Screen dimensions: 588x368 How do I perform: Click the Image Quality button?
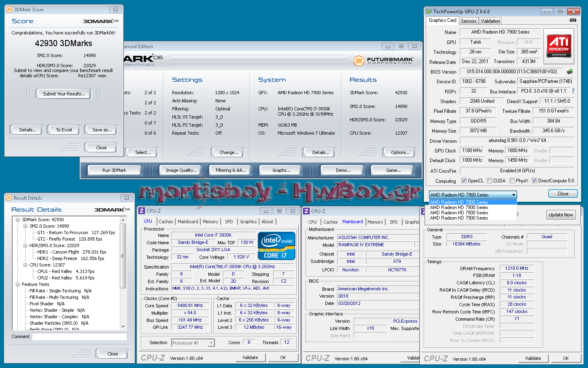click(x=181, y=170)
